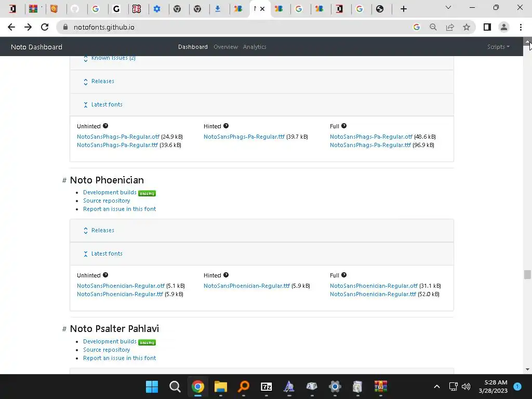The height and width of the screenshot is (399, 532).
Task: Click the help icon beside Unhinted in Phags-Pa section
Action: (x=105, y=126)
